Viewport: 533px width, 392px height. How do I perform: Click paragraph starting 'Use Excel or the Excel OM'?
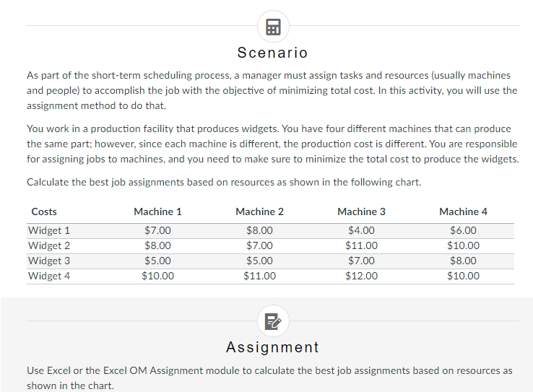pos(269,378)
